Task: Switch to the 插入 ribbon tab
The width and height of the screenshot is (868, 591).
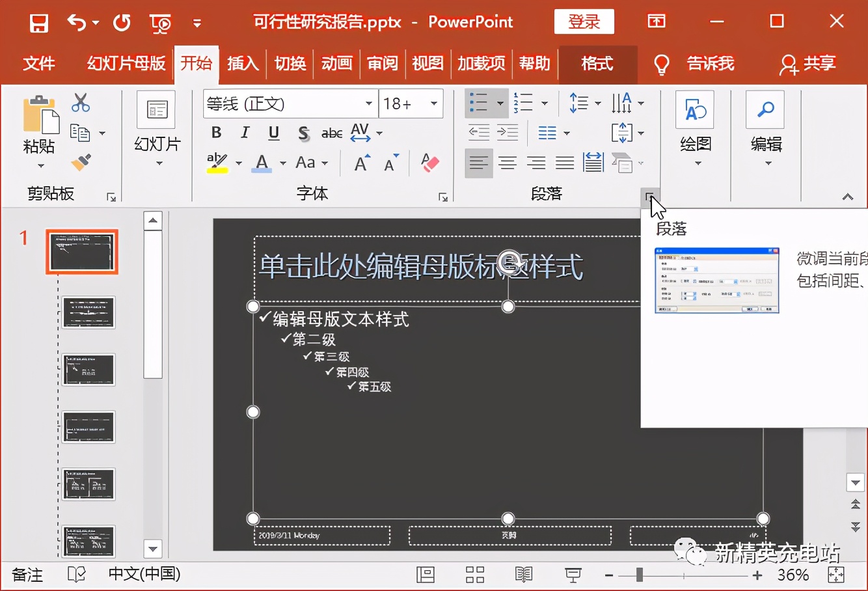Action: [243, 64]
